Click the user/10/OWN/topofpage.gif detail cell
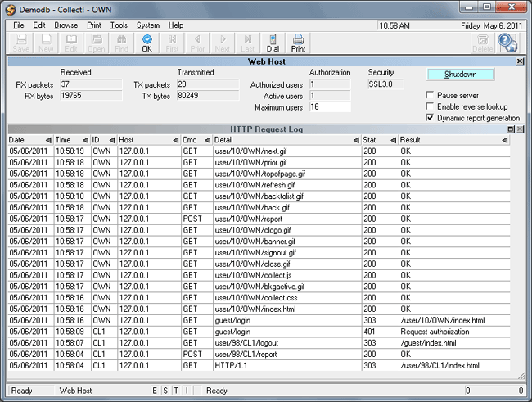Screen dimensions: 532x402 click(x=287, y=174)
